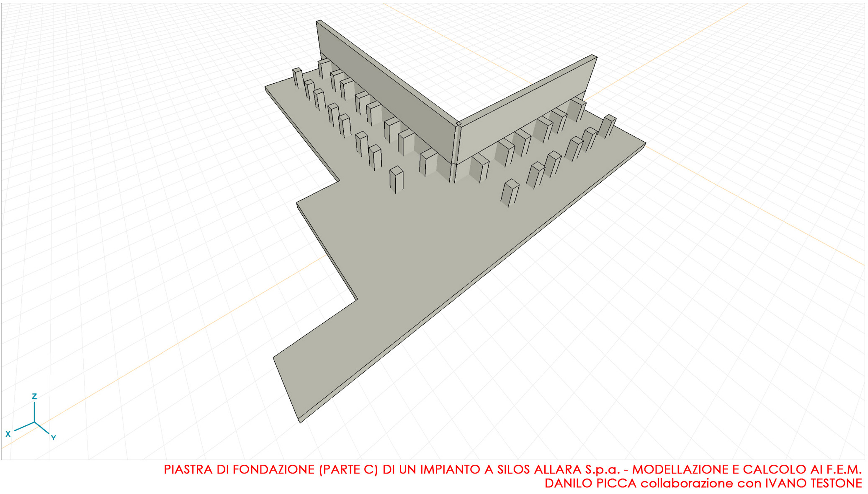Click the 'DANILO PICCA collaborazione con IVANO TESTONE' caption
The image size is (868, 494).
tap(704, 483)
